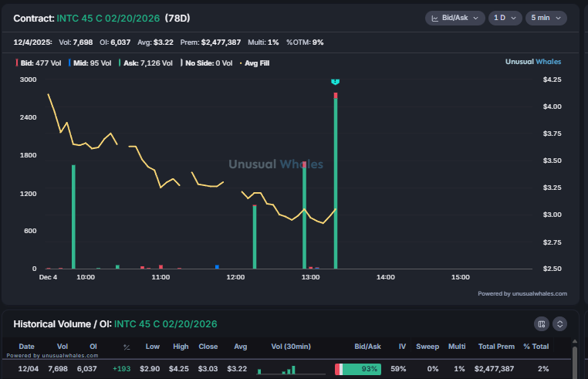Click the (78D) days-to-expiry label

(177, 19)
